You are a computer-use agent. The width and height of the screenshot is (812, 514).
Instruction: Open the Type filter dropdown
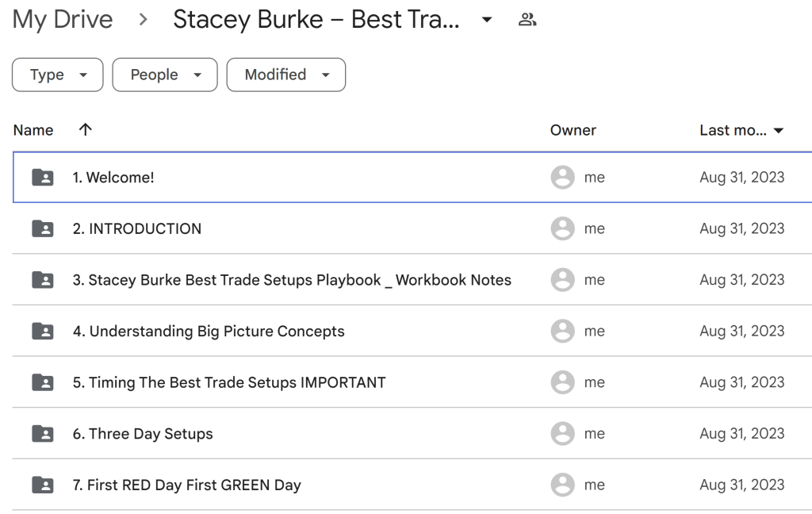pos(57,75)
